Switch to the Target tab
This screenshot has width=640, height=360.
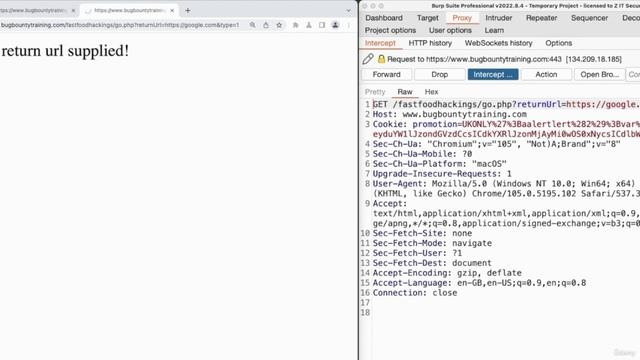[x=428, y=18]
